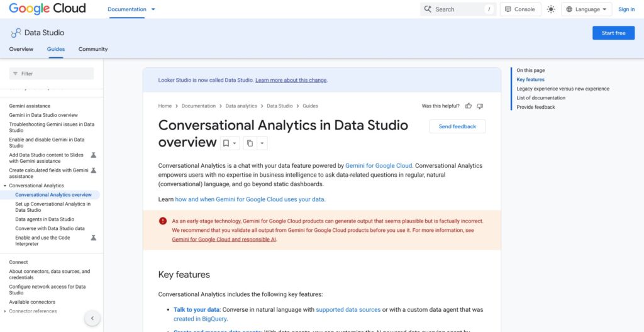Viewport: 644px width, 332px height.
Task: Open Create calculated fields with Gemini assistance
Action: click(48, 174)
